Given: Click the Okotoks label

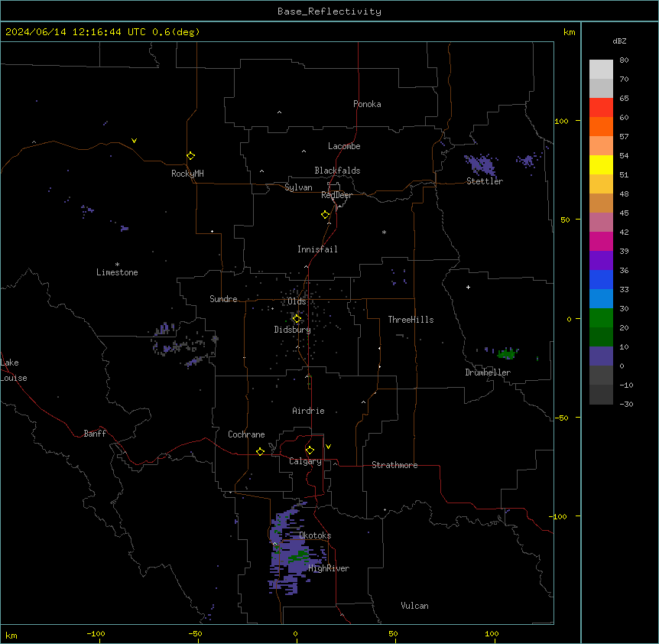Looking at the screenshot, I should (x=315, y=535).
